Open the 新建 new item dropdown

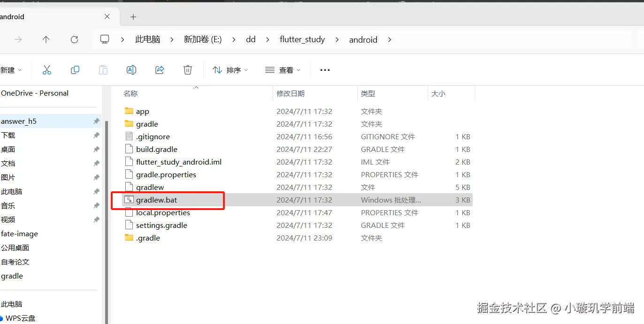click(10, 70)
